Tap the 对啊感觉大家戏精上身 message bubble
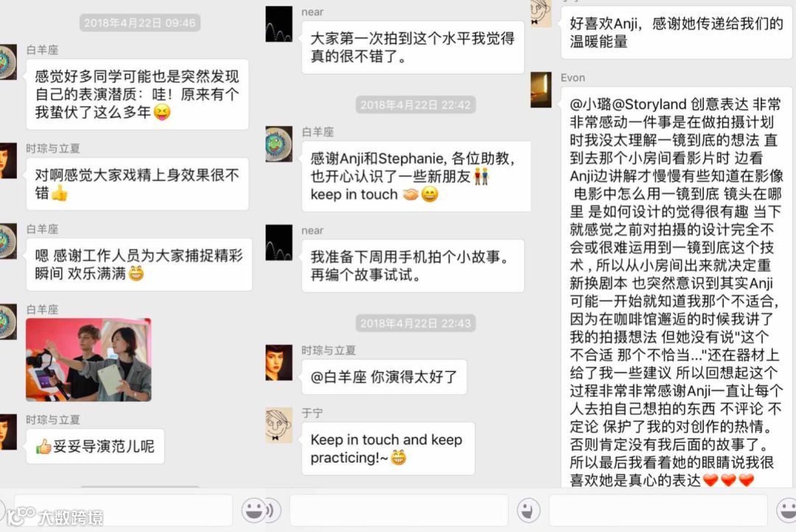This screenshot has width=796, height=532. pos(137,183)
